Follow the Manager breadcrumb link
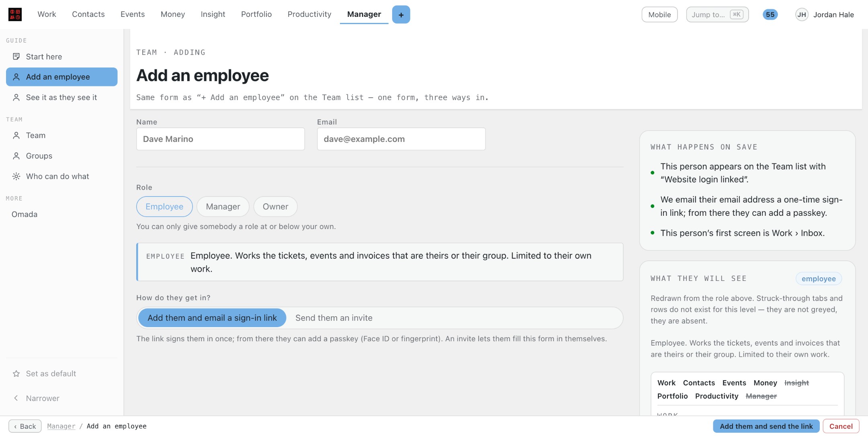The height and width of the screenshot is (436, 868). coord(61,426)
